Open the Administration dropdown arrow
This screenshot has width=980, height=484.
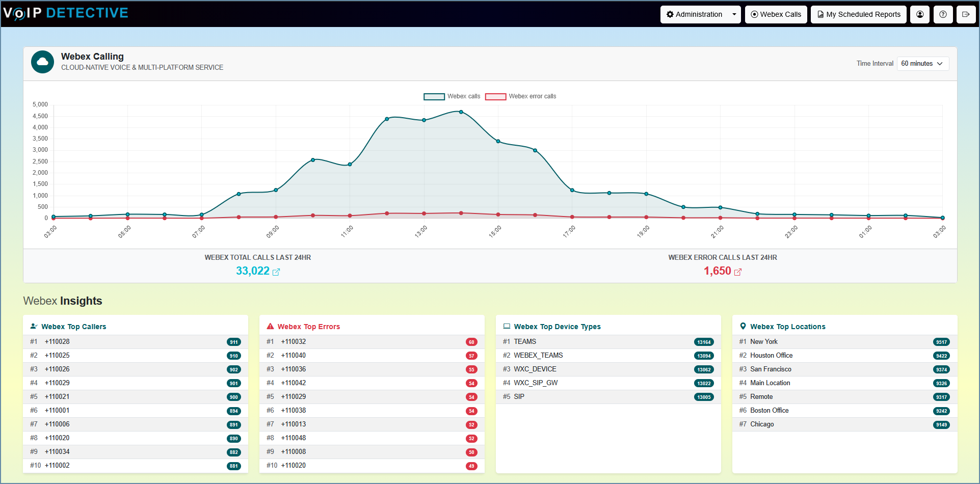[x=734, y=14]
